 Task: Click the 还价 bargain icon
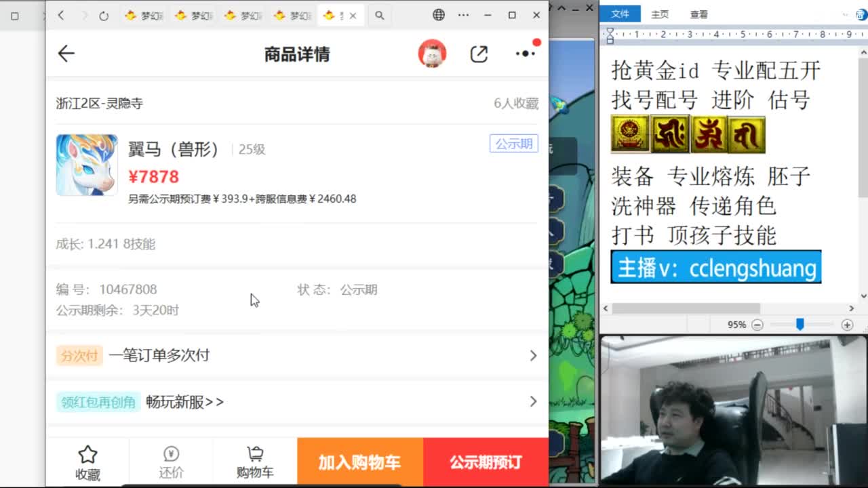tap(171, 463)
